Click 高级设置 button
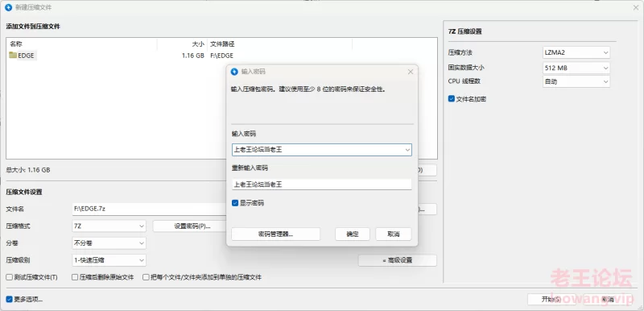This screenshot has width=644, height=311. pyautogui.click(x=397, y=260)
